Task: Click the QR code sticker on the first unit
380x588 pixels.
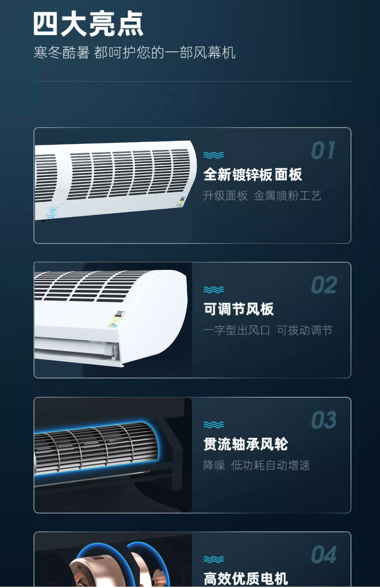Action: tap(181, 202)
